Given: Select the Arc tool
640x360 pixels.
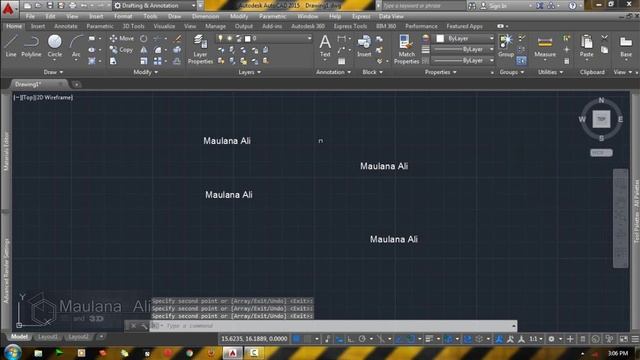Looking at the screenshot, I should pos(76,45).
